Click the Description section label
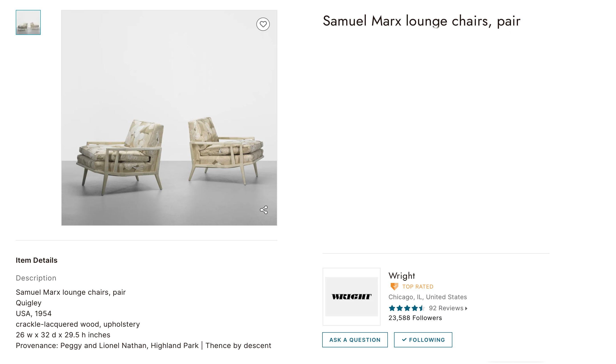Viewport: 616px width, 364px height. coord(36,278)
